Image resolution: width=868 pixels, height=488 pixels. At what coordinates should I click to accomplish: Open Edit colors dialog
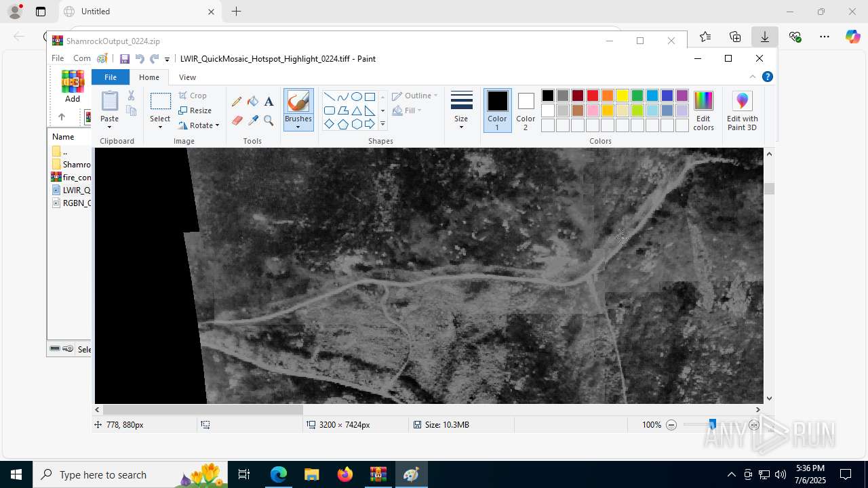pos(703,110)
